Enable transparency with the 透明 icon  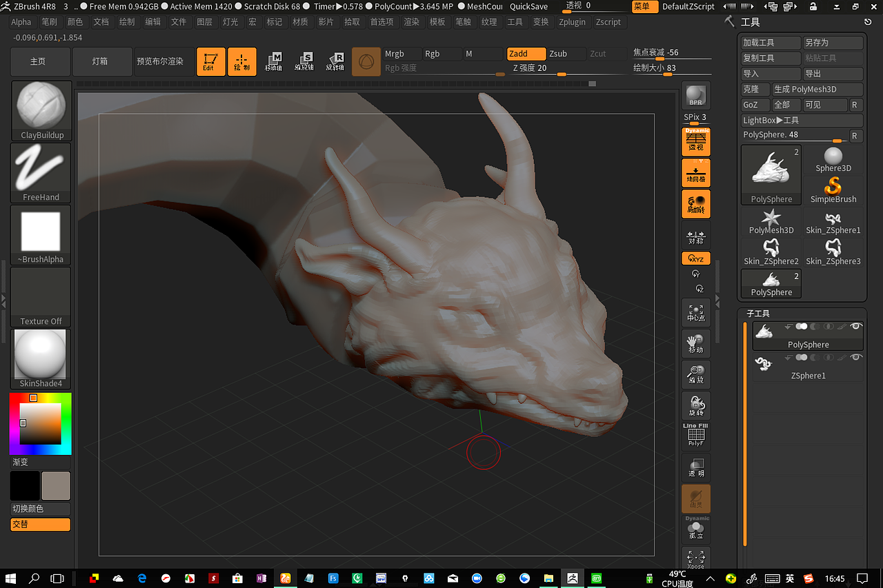pos(695,467)
